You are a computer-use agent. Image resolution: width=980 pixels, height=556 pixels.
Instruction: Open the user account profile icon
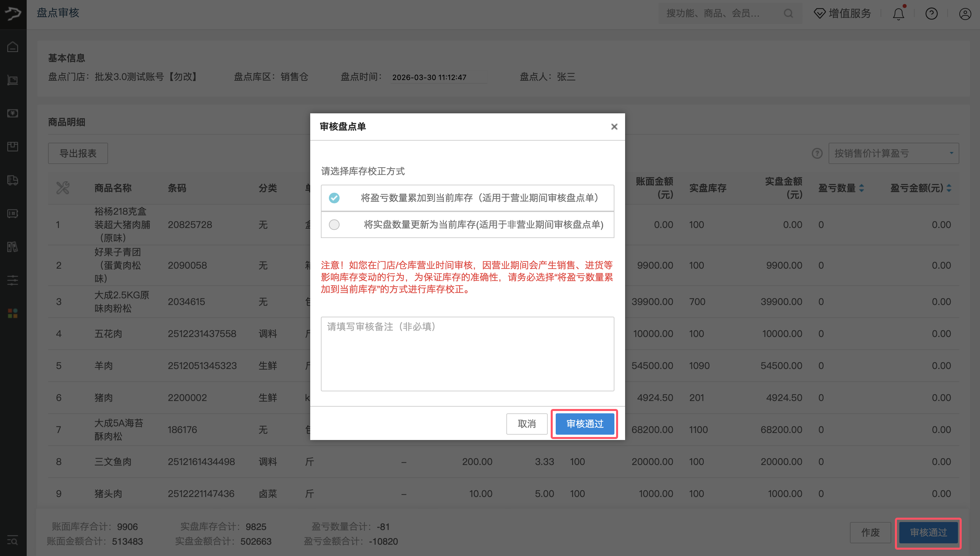point(965,14)
